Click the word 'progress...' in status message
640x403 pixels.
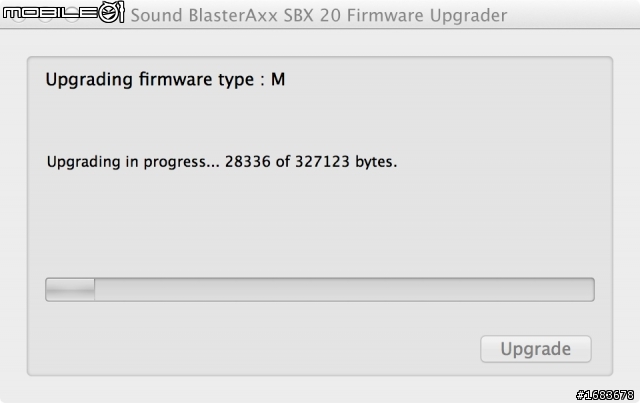pyautogui.click(x=181, y=162)
